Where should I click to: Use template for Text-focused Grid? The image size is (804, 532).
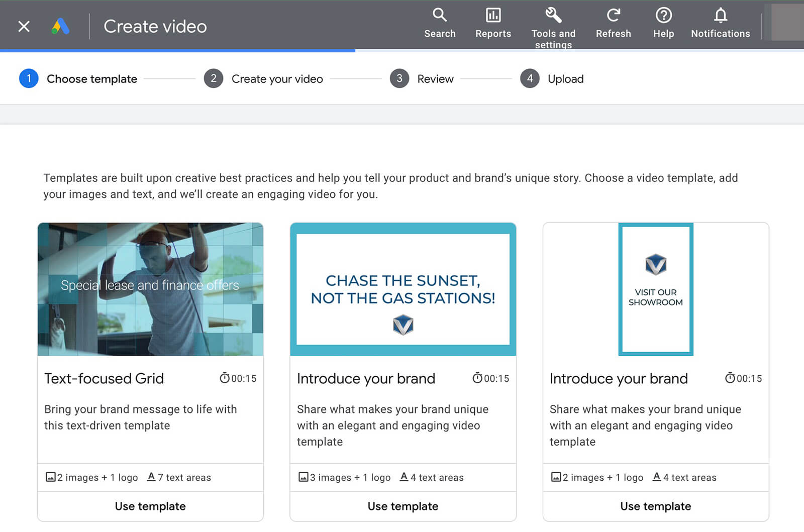150,506
